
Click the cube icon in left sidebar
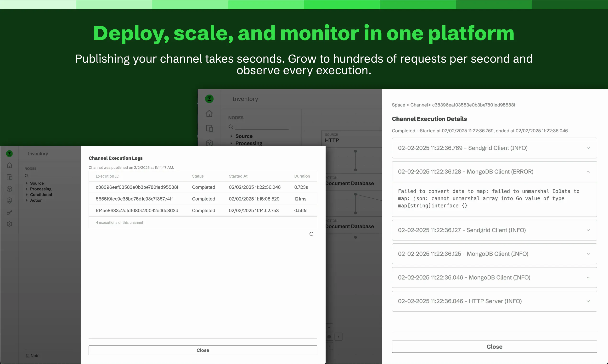(x=9, y=189)
